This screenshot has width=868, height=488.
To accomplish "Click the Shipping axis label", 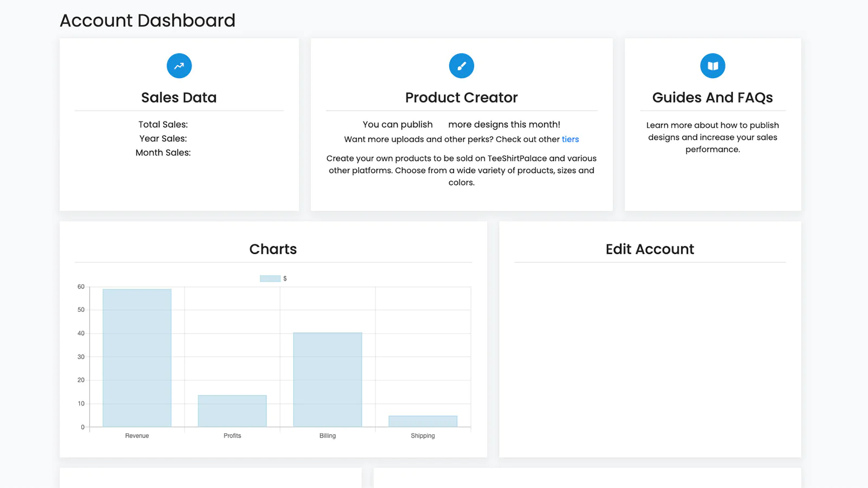I will coord(423,435).
